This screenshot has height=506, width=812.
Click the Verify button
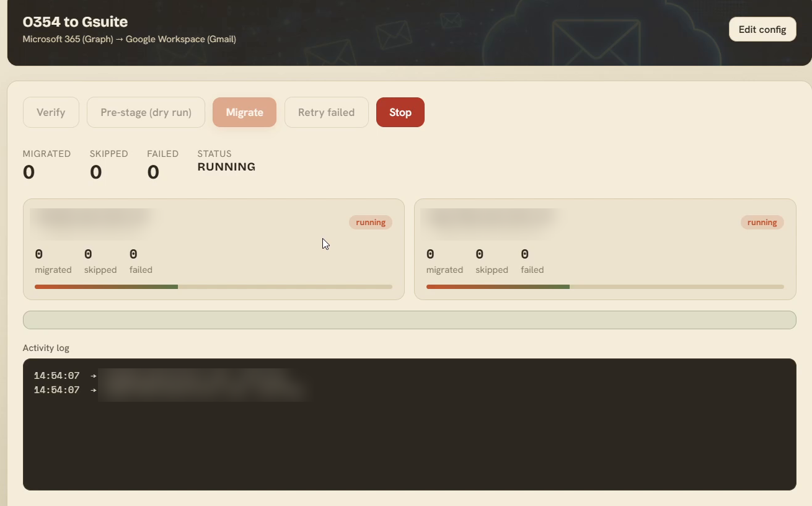(x=51, y=112)
